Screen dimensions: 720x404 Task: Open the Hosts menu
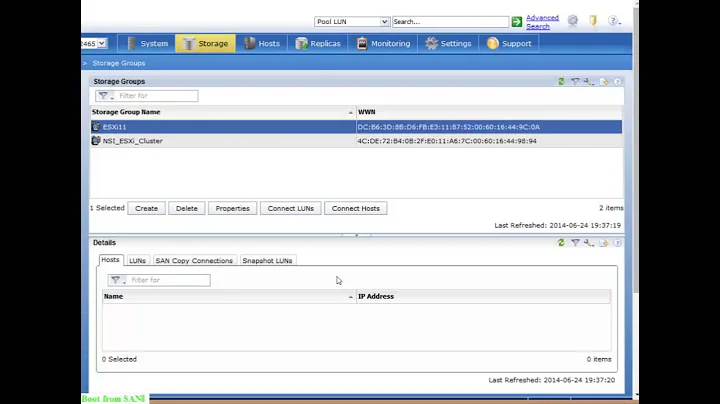(x=261, y=44)
